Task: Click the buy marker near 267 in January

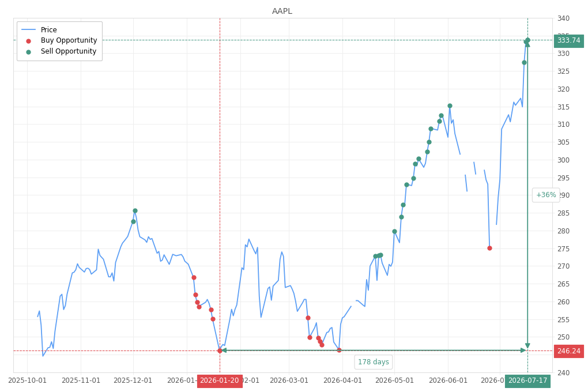Action: 194,278
